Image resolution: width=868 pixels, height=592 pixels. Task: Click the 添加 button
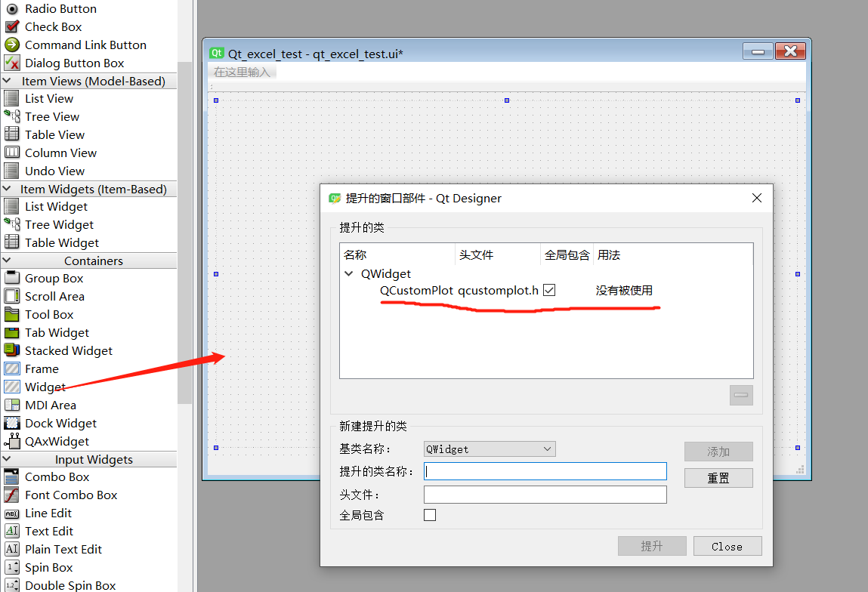(x=718, y=452)
